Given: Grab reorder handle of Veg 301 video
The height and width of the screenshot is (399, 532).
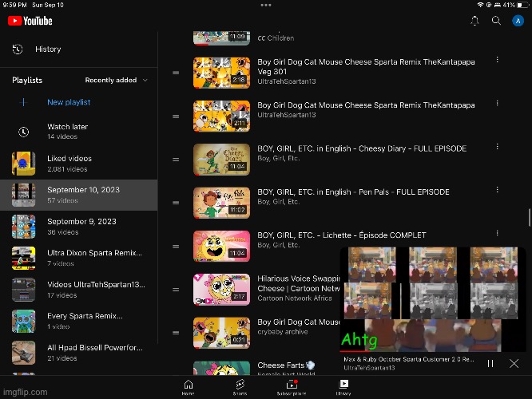Looking at the screenshot, I should 176,73.
